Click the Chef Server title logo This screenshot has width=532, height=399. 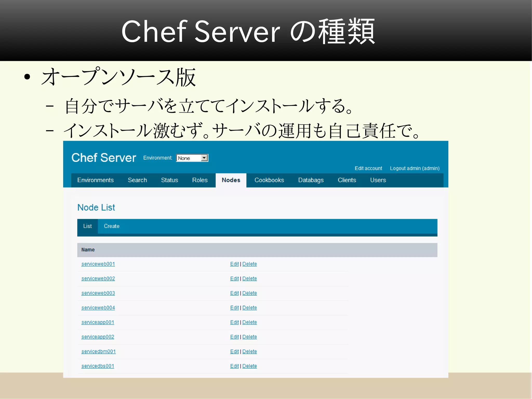104,158
